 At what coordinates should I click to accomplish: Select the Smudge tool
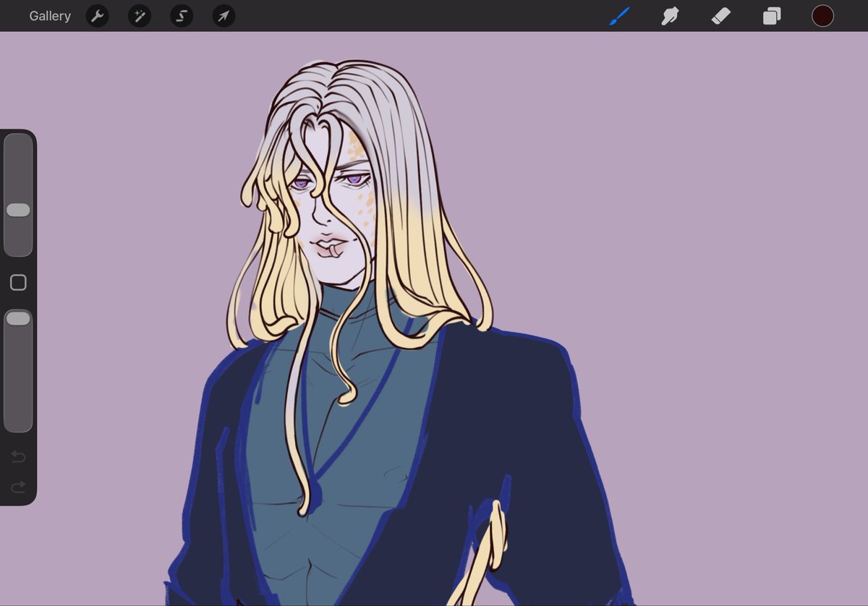tap(670, 16)
